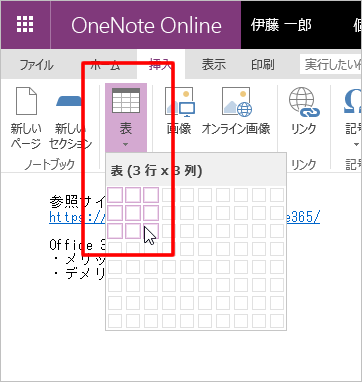
Task: Open the 伊藤 一郎 account name
Action: tap(281, 25)
